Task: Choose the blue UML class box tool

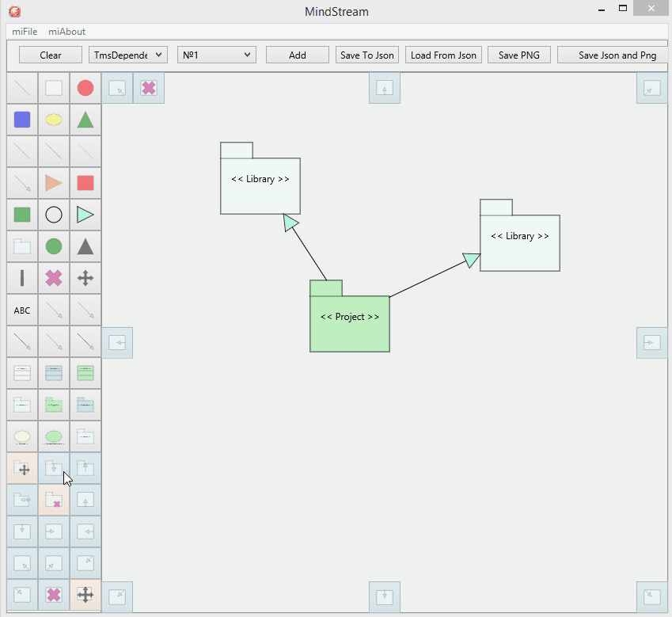Action: click(54, 373)
